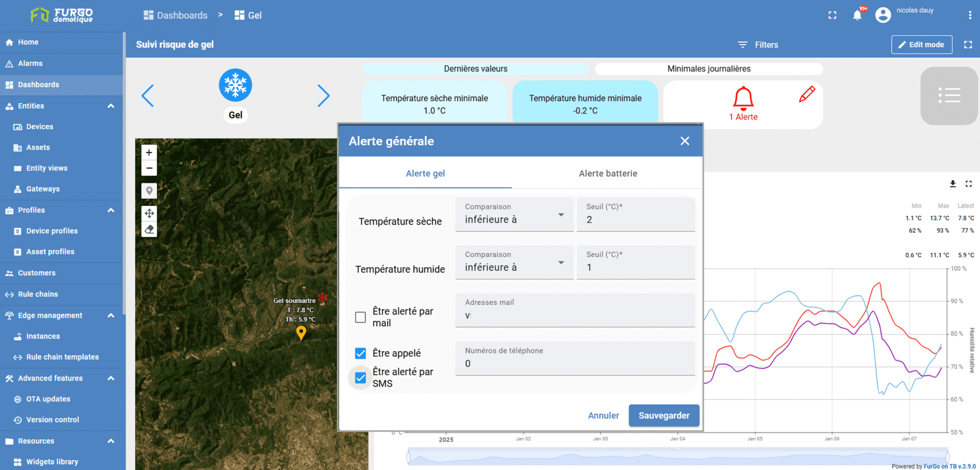
Task: Collapse the Entities sidebar section
Action: 111,106
